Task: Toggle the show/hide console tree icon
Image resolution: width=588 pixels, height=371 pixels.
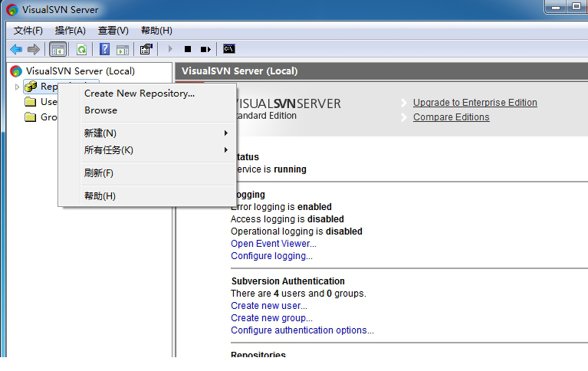Action: click(x=57, y=49)
